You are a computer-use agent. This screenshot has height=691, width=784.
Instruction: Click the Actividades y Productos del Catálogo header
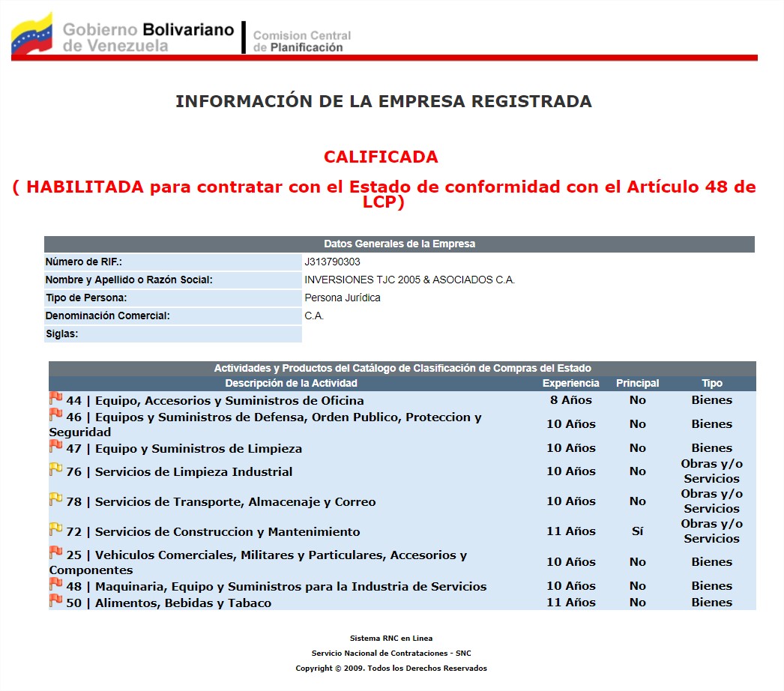pyautogui.click(x=402, y=369)
